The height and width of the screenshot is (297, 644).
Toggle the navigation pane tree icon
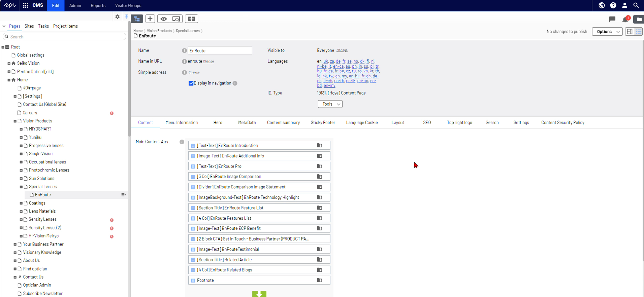pyautogui.click(x=137, y=19)
